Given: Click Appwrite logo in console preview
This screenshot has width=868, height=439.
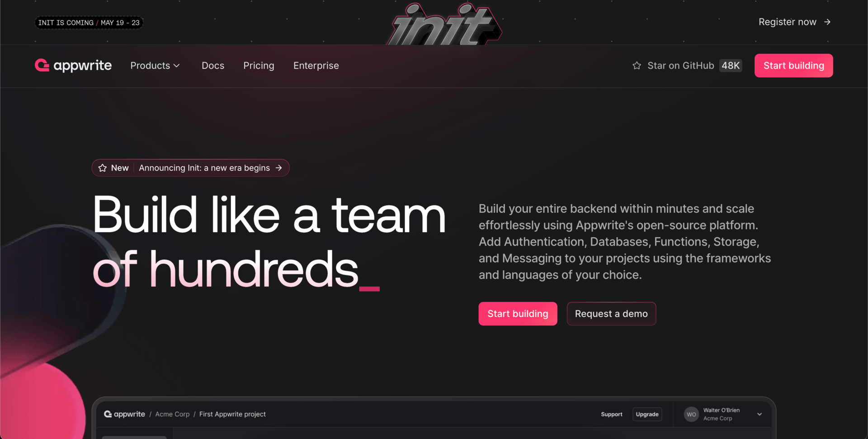Looking at the screenshot, I should (x=124, y=414).
